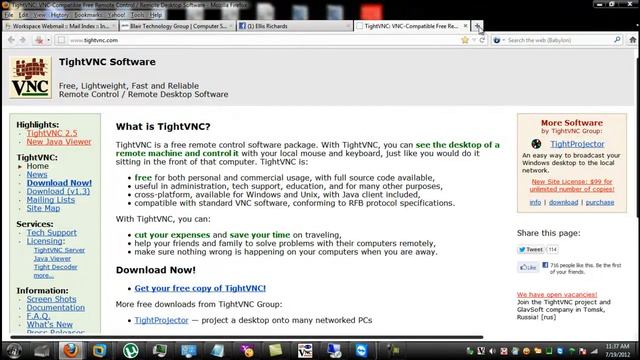Open the Bookmarks menu
640x360 pixels.
[x=88, y=15]
